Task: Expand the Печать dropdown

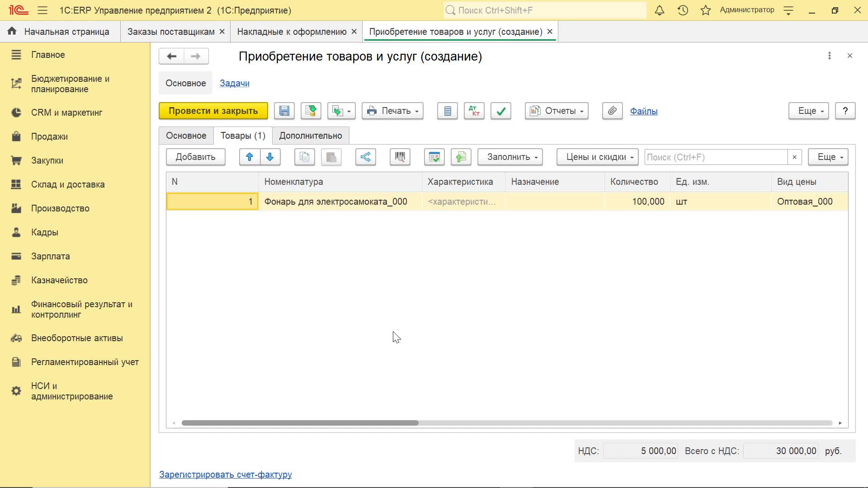Action: coord(392,111)
